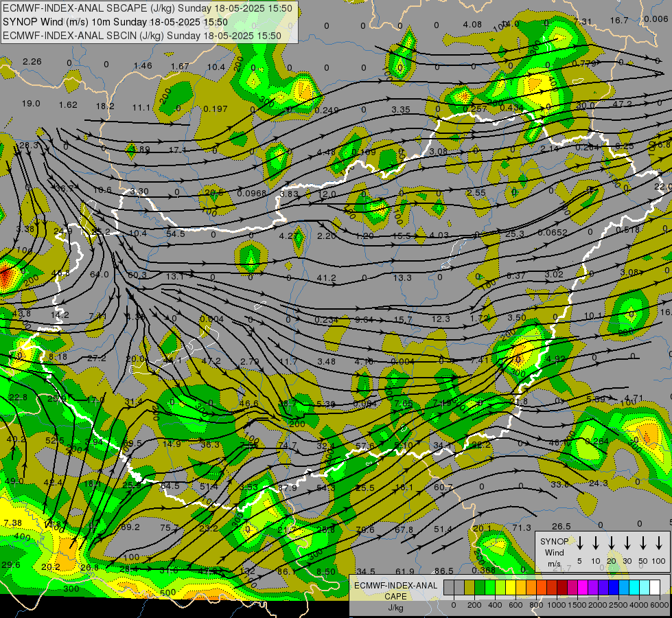Click the SBCIN title line at top
Image resolution: width=672 pixels, height=618 pixels.
(142, 36)
